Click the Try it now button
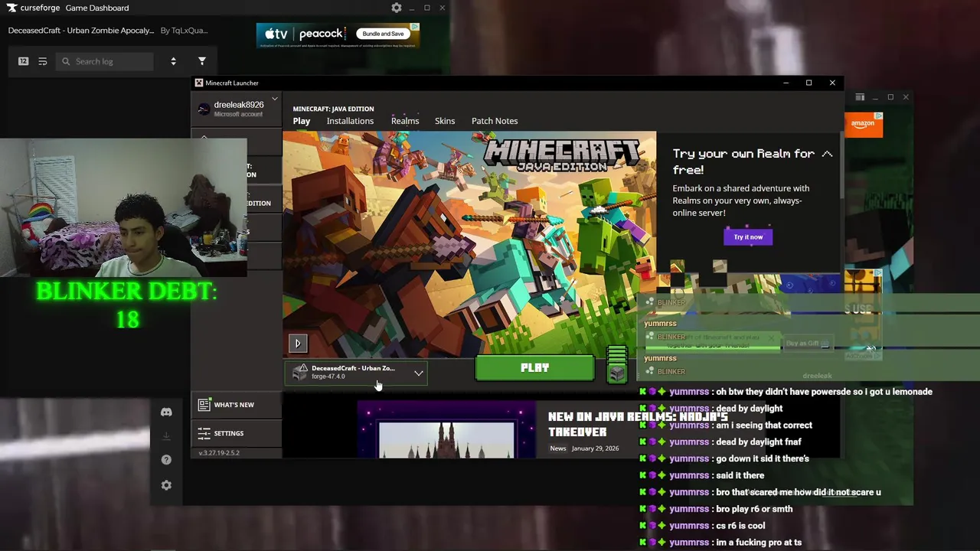Screen dimensions: 980x551 click(x=748, y=237)
